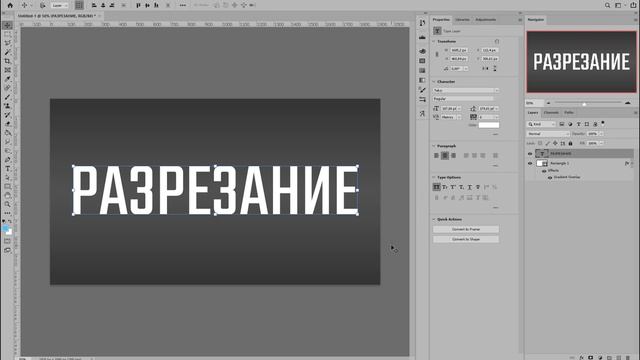Image resolution: width=640 pixels, height=360 pixels.
Task: Click the opacity value field
Action: coord(593,134)
